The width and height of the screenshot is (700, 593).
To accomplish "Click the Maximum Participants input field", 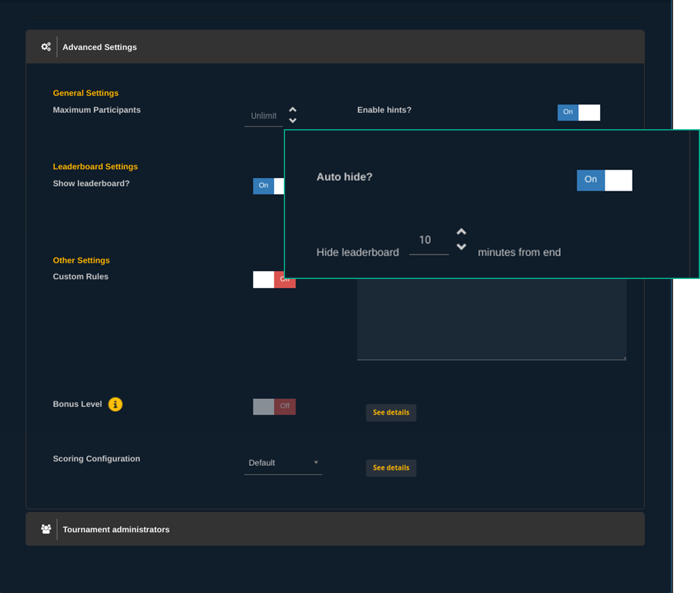I will point(263,116).
